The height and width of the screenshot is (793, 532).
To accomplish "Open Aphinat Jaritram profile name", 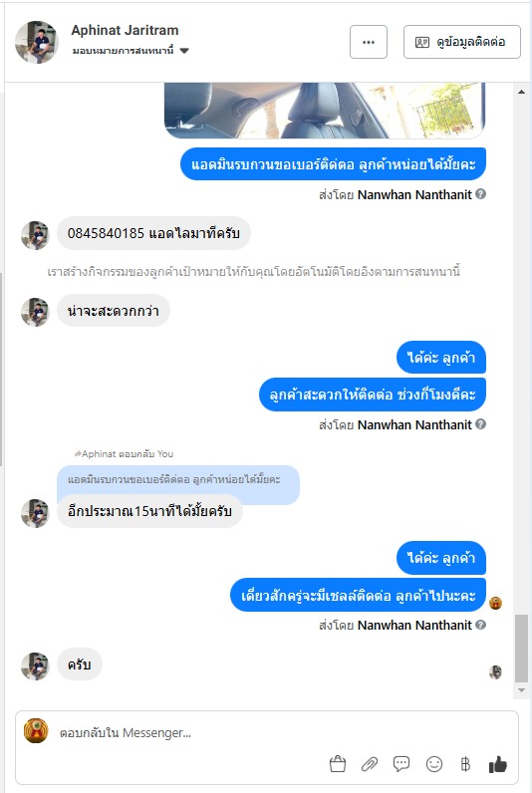I will coord(125,30).
